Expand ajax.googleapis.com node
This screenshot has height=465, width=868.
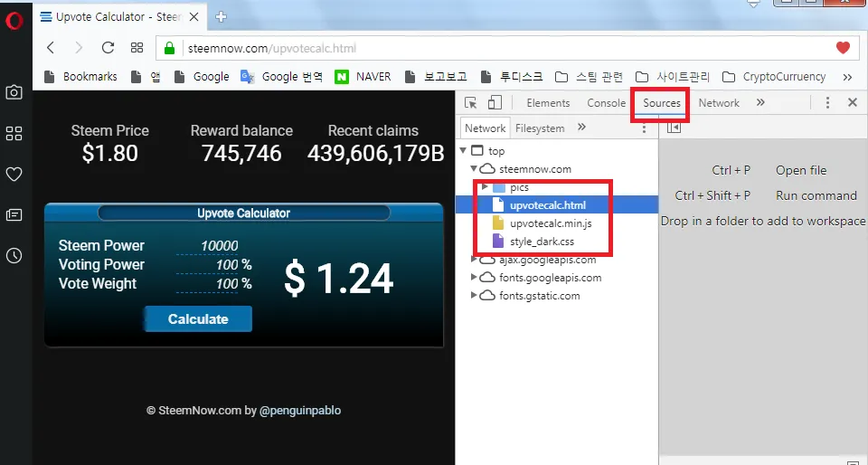[473, 260]
